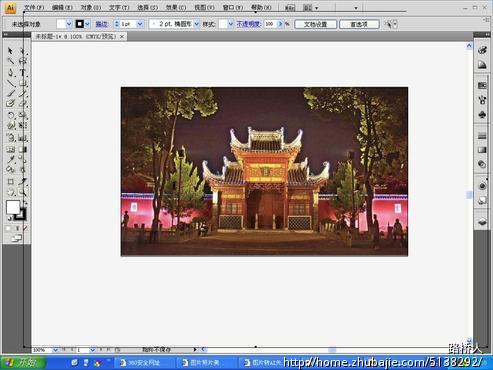Select the Magic Wand tool
Screen dimensions: 493x370
10,61
